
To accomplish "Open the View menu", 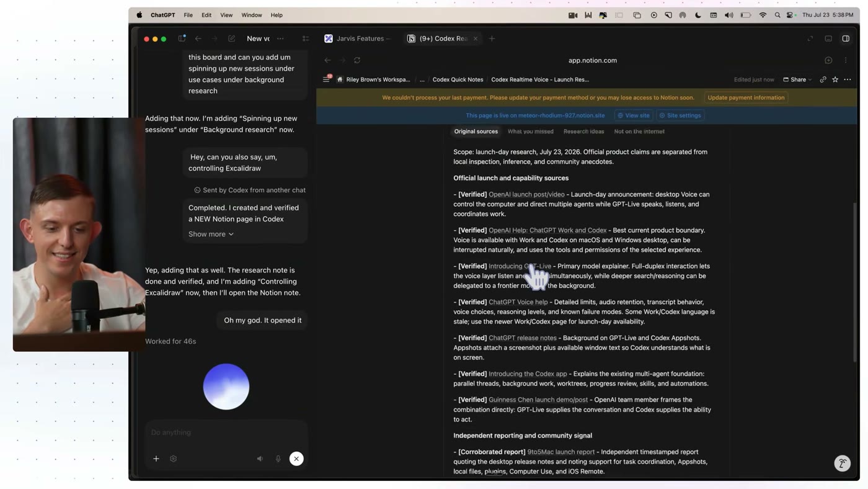I will tap(226, 15).
